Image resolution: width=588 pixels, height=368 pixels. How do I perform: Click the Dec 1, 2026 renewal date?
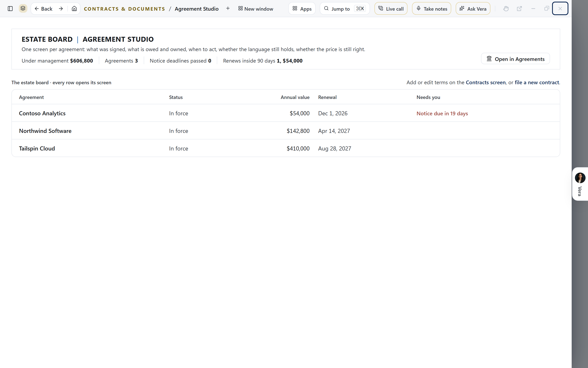(333, 113)
